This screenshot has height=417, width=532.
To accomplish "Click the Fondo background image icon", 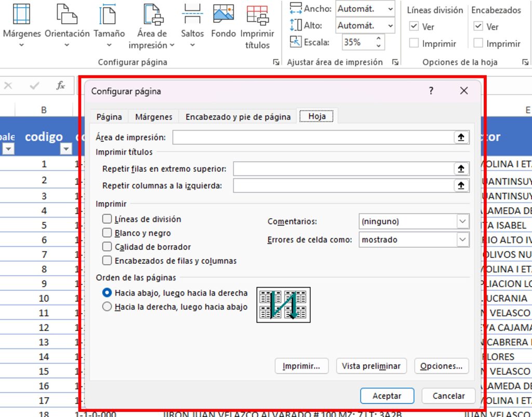I will (223, 15).
